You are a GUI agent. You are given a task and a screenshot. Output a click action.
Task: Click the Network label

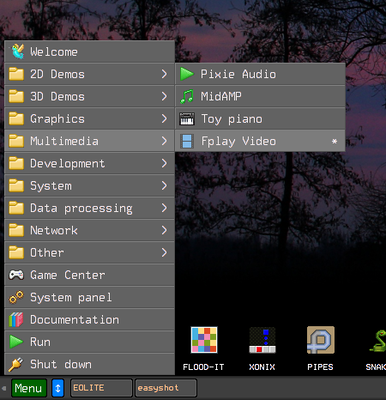[x=54, y=230]
